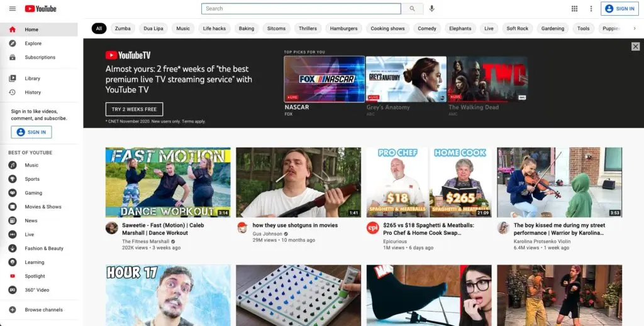Click Browse channels plus icon
644x326 pixels.
click(12, 310)
